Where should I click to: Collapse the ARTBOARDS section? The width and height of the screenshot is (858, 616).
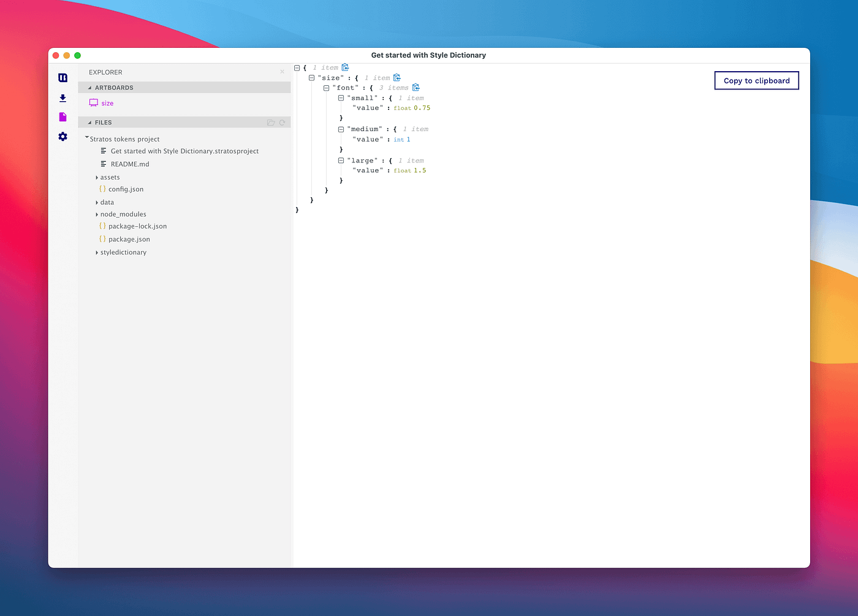click(91, 87)
